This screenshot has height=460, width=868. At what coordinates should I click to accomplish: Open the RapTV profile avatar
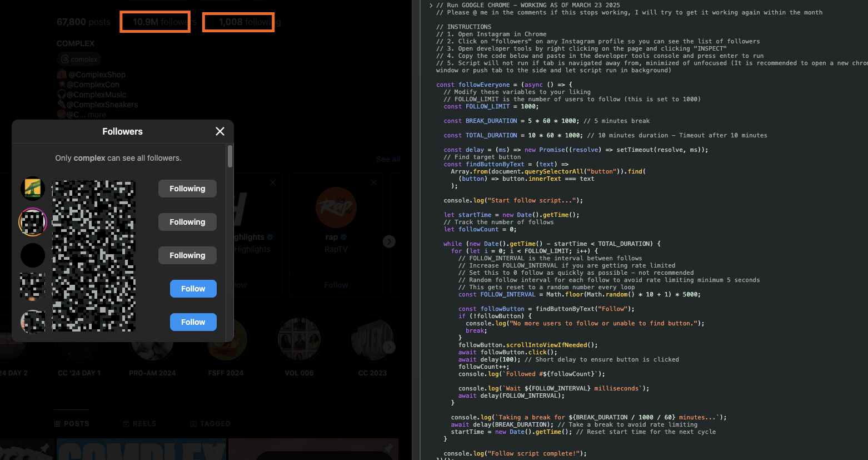336,207
